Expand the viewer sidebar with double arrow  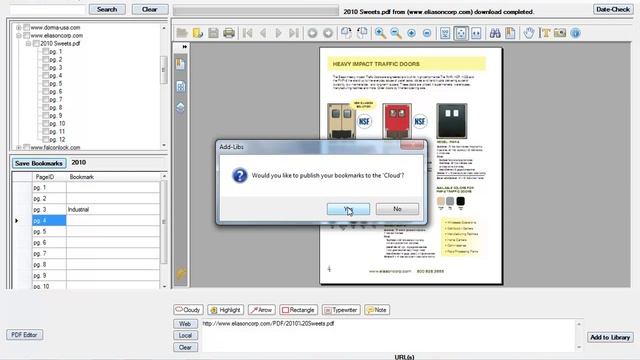(184, 47)
